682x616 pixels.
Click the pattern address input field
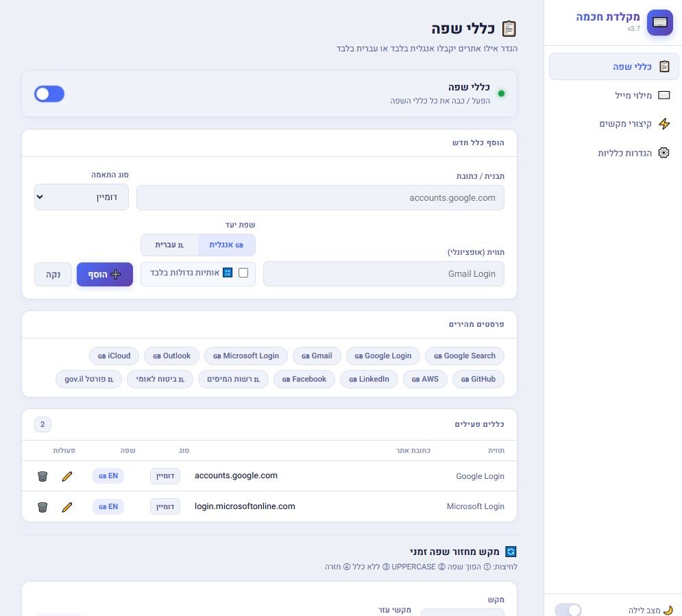[320, 198]
